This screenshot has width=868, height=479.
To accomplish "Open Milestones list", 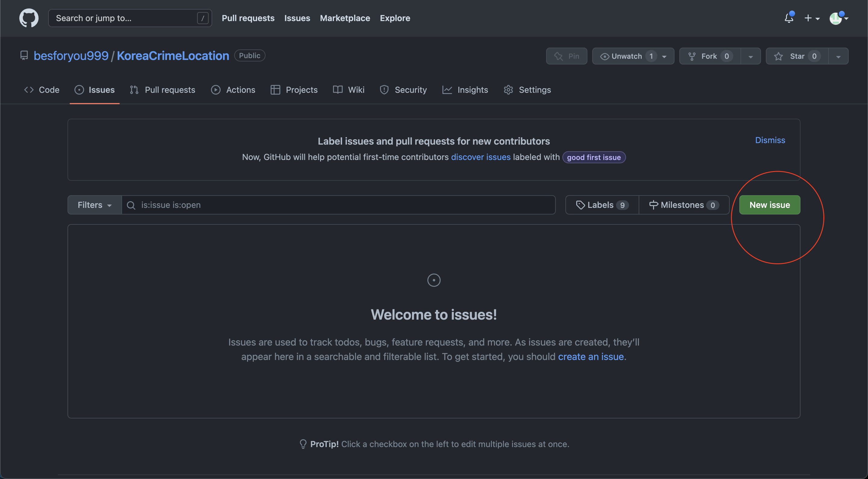I will point(684,205).
